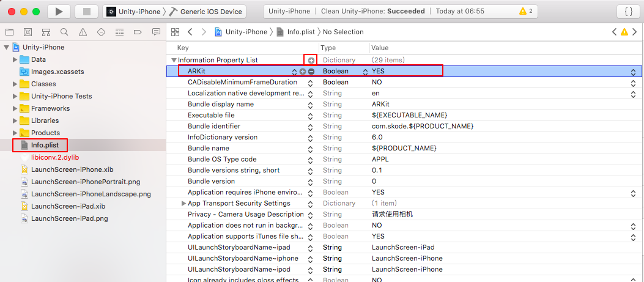Click the warnings count badge in toolbar
This screenshot has width=644, height=282.
pos(526,12)
